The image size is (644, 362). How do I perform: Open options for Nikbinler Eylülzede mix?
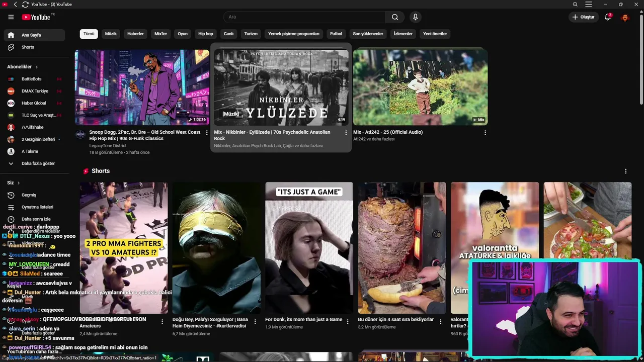346,133
